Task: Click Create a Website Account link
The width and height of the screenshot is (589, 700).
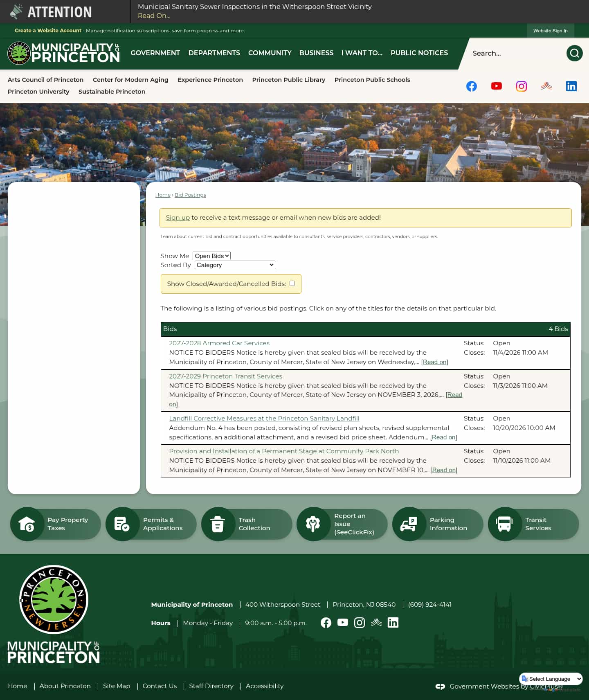Action: click(48, 31)
